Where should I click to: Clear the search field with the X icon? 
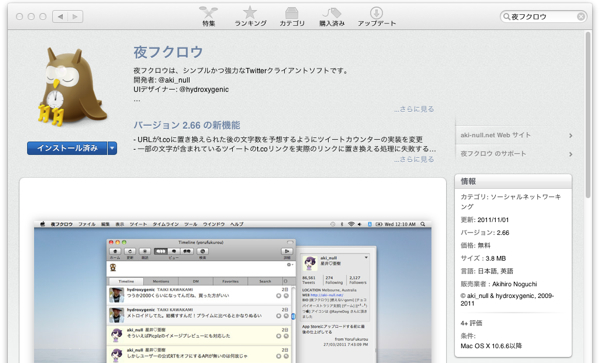(580, 16)
